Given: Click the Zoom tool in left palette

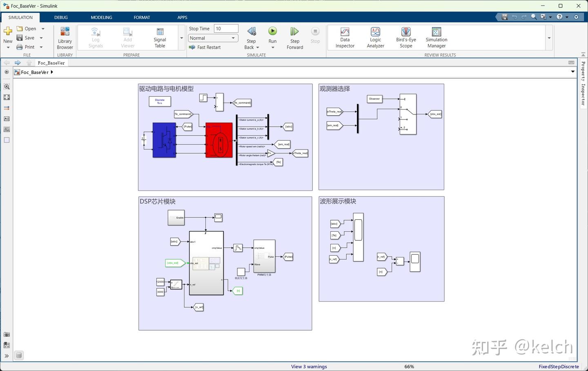Looking at the screenshot, I should [x=7, y=87].
